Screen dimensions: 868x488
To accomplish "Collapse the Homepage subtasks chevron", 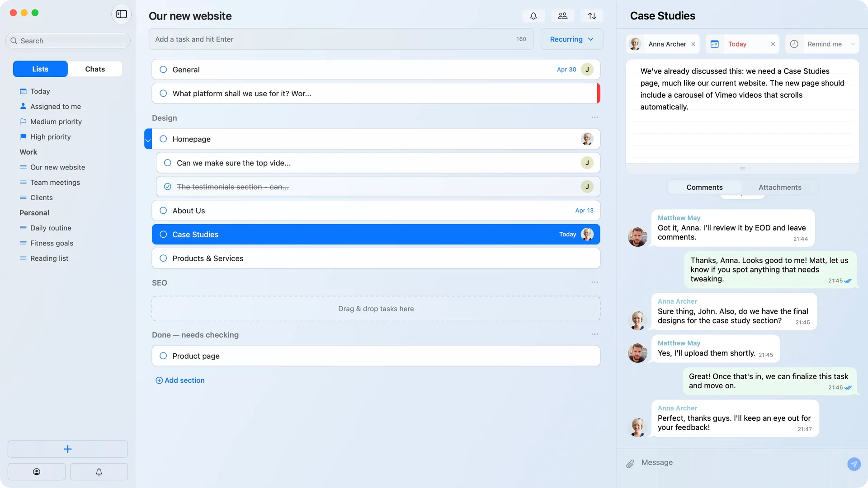I will pos(148,140).
